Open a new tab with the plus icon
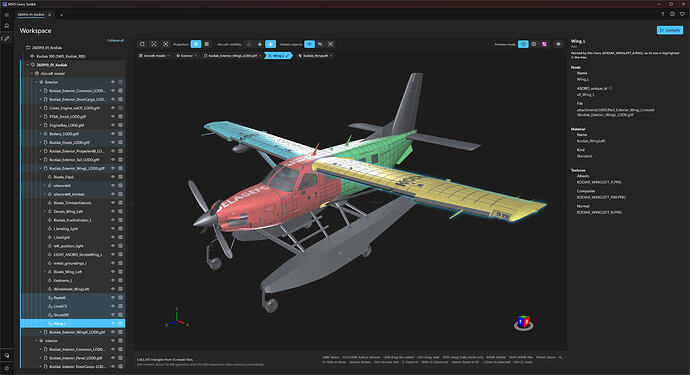Image resolution: width=690 pixels, height=375 pixels. point(61,15)
